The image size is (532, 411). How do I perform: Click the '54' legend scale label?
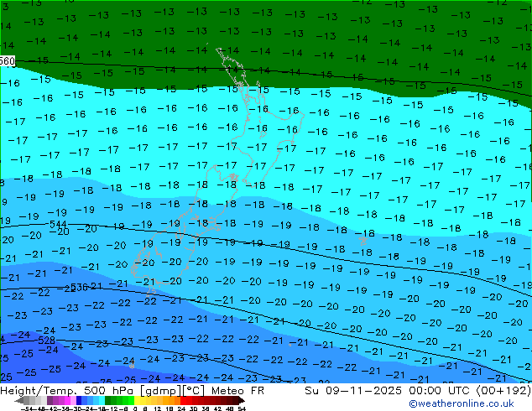[x=241, y=408]
